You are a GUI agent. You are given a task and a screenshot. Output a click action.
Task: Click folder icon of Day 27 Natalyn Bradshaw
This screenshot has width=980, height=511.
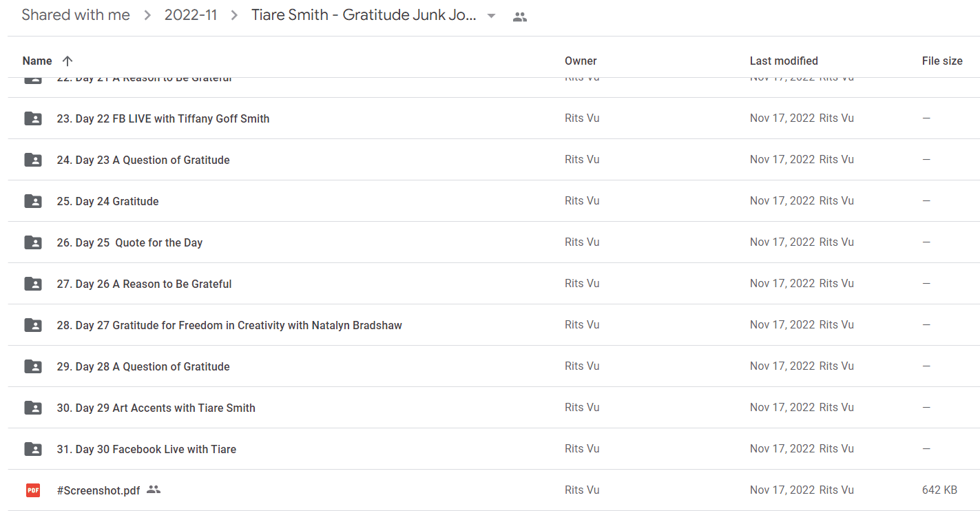pyautogui.click(x=33, y=325)
